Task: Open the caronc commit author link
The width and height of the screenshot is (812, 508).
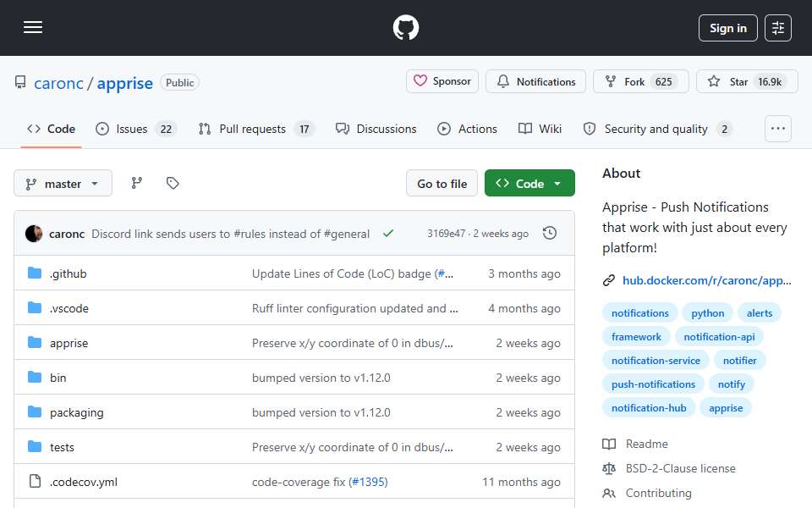Action: click(67, 234)
